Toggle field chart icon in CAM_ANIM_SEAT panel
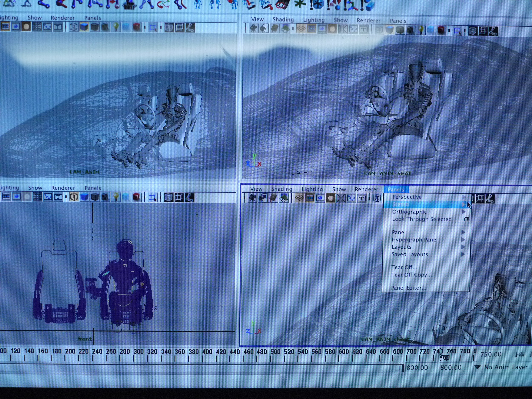Image resolution: width=532 pixels, height=399 pixels. (343, 29)
